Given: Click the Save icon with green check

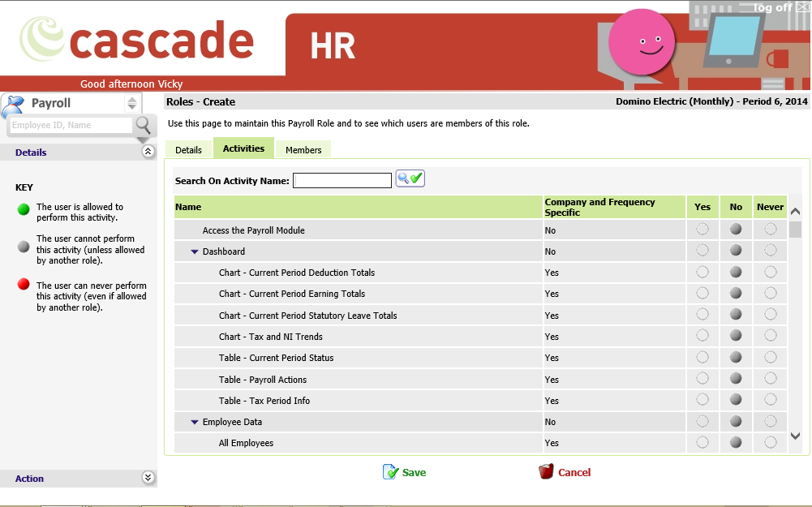Looking at the screenshot, I should pyautogui.click(x=390, y=472).
